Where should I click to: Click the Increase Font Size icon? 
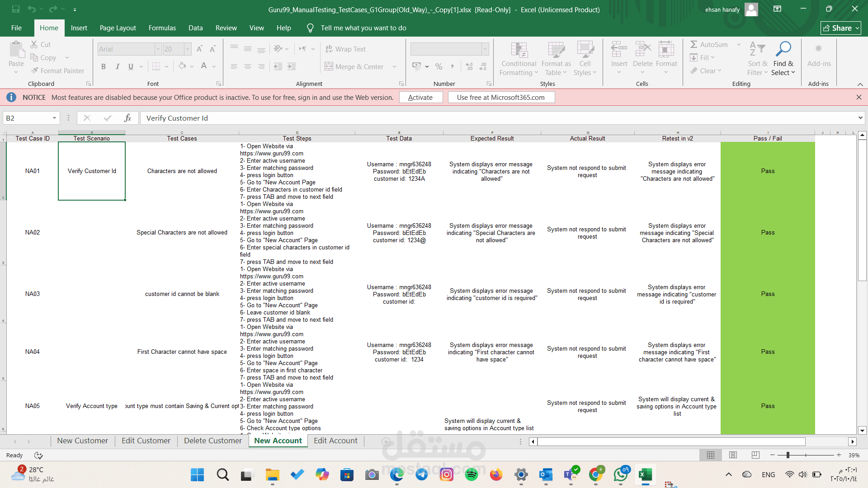coord(199,49)
